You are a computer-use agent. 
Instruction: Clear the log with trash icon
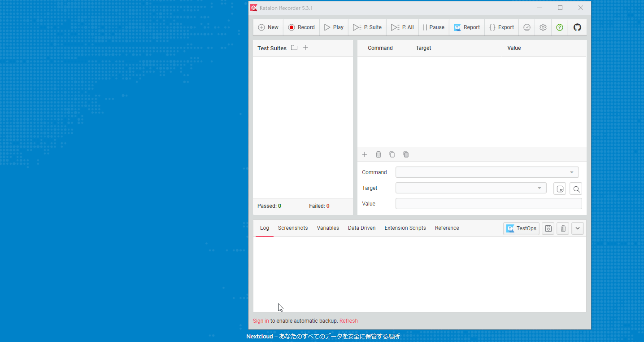click(x=563, y=228)
